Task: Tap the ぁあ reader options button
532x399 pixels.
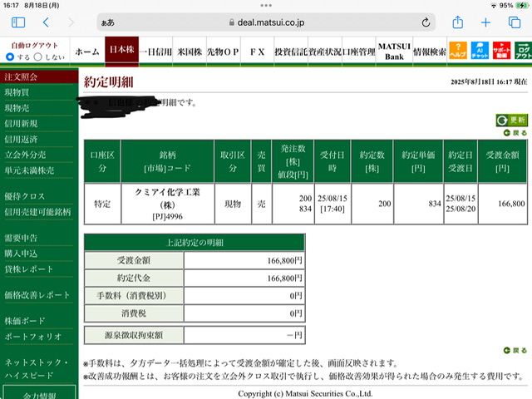Action: pyautogui.click(x=107, y=22)
